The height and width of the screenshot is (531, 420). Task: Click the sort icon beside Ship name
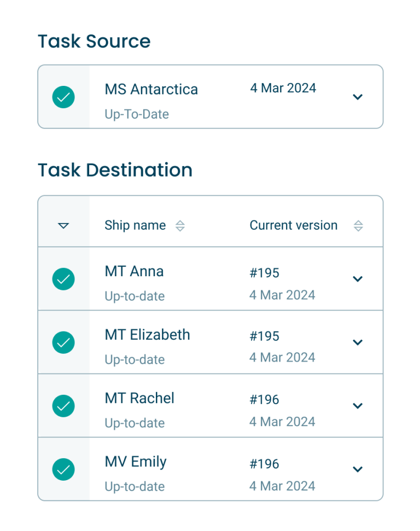(x=179, y=225)
